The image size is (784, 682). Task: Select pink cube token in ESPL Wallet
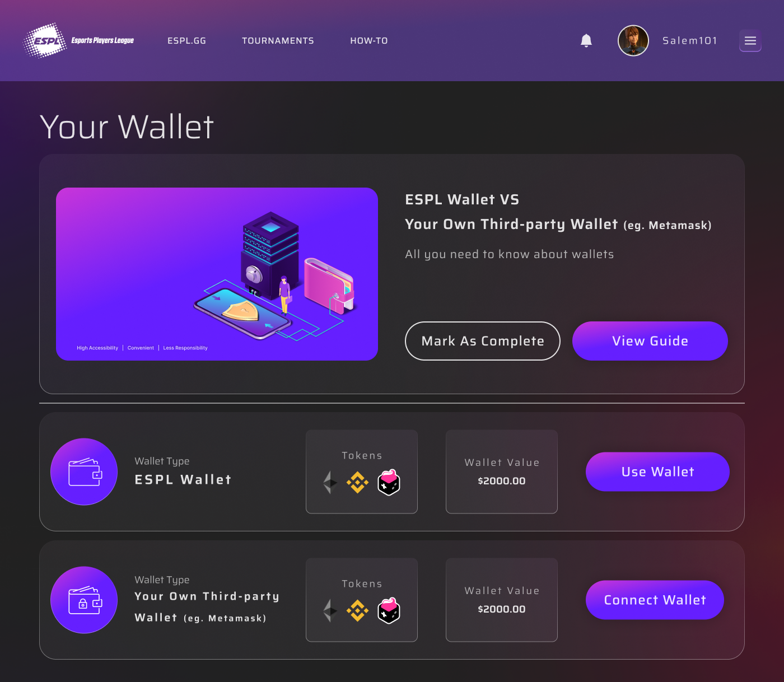click(x=389, y=482)
